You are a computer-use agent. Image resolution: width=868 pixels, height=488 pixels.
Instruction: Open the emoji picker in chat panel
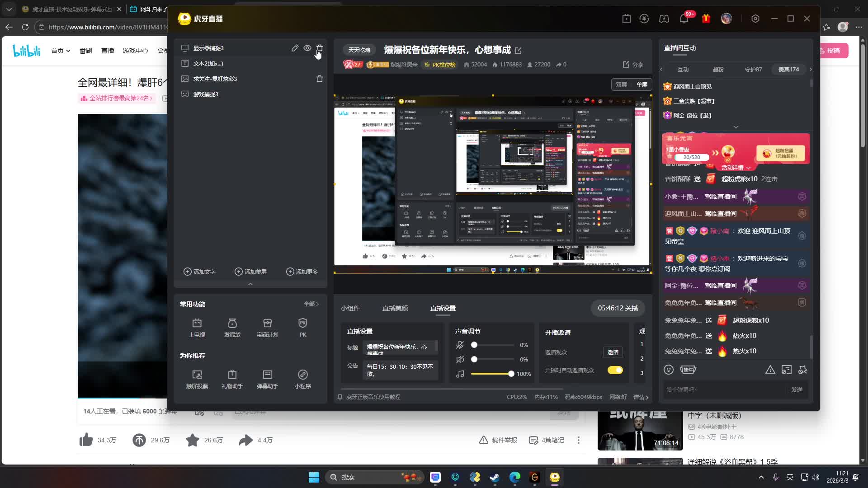[668, 370]
